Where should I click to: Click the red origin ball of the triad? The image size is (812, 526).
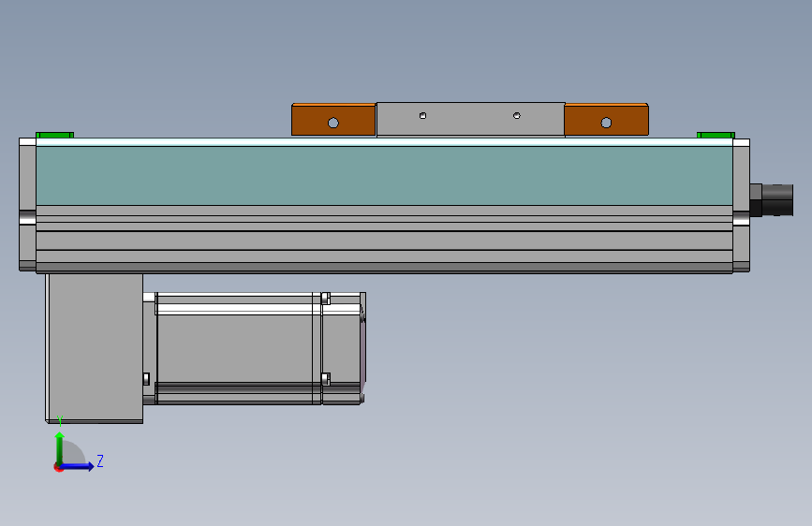point(58,467)
